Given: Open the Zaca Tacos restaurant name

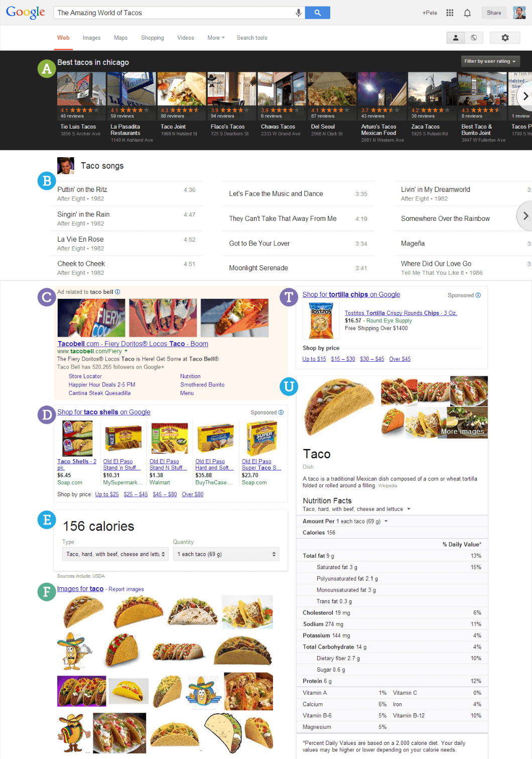Looking at the screenshot, I should (x=425, y=127).
